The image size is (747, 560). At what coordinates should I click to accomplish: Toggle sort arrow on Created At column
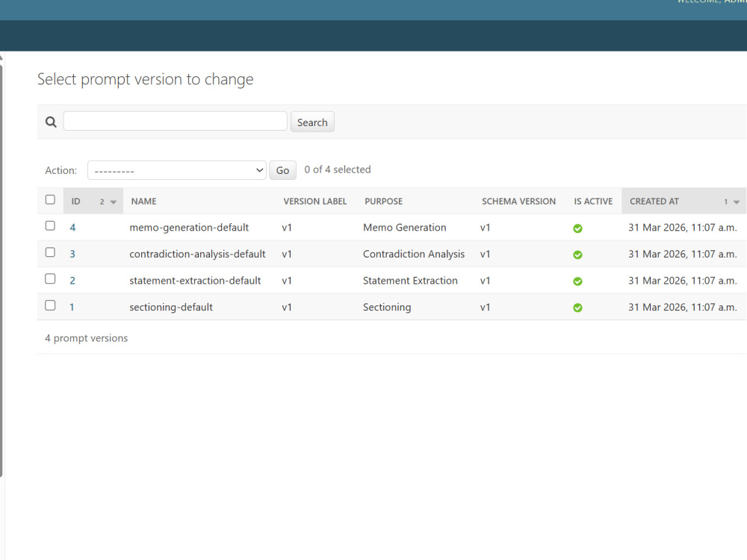tap(736, 202)
